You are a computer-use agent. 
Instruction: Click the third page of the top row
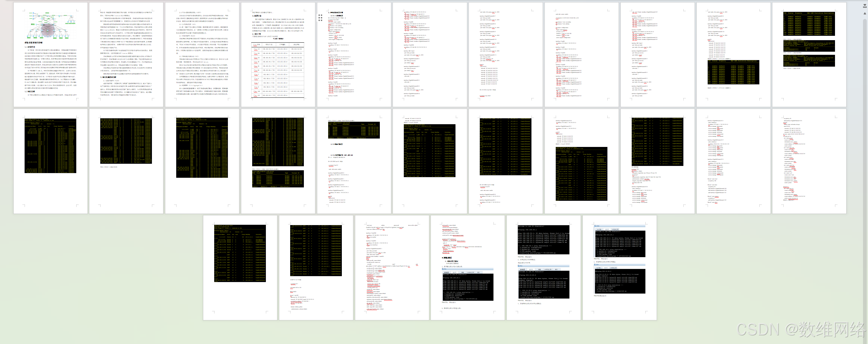coord(202,54)
